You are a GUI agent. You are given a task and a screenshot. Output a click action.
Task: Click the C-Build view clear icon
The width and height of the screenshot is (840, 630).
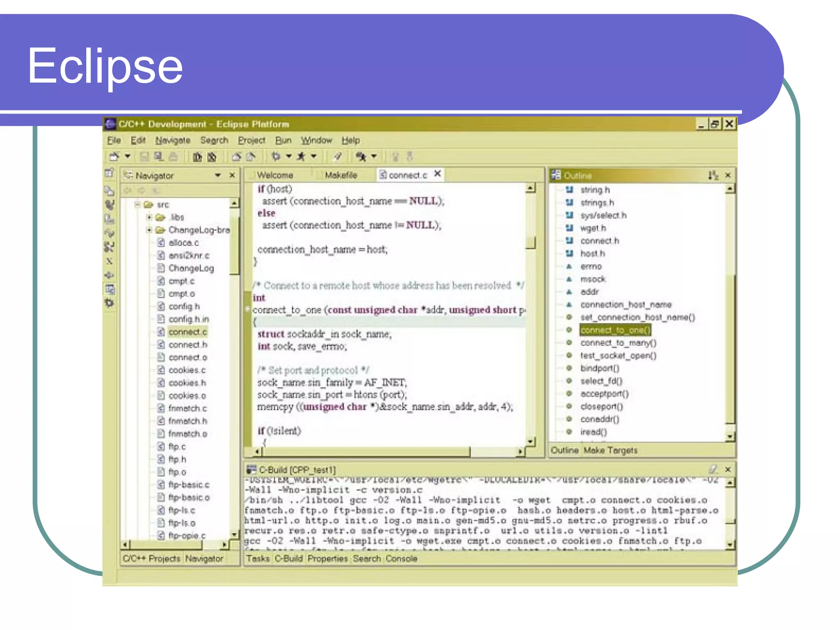(x=713, y=469)
